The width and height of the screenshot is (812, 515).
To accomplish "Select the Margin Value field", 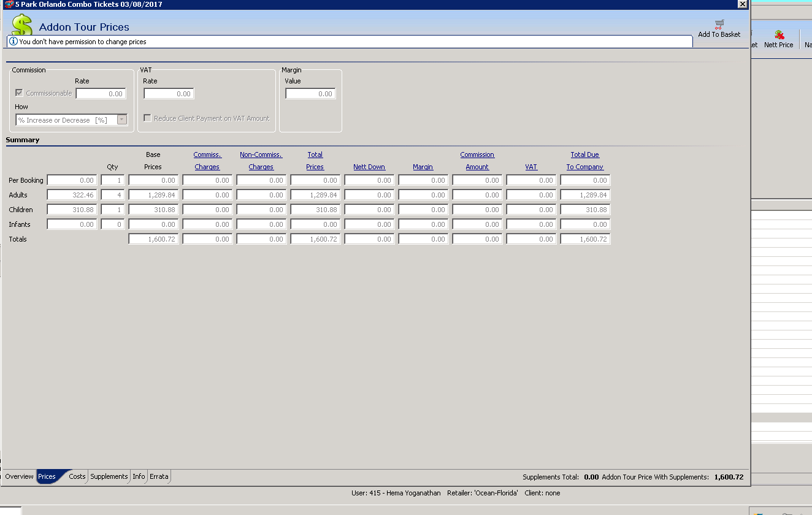I will pyautogui.click(x=310, y=94).
